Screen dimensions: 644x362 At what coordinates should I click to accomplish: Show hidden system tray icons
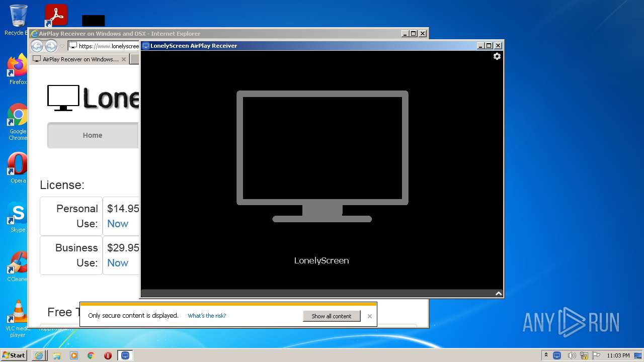[546, 355]
